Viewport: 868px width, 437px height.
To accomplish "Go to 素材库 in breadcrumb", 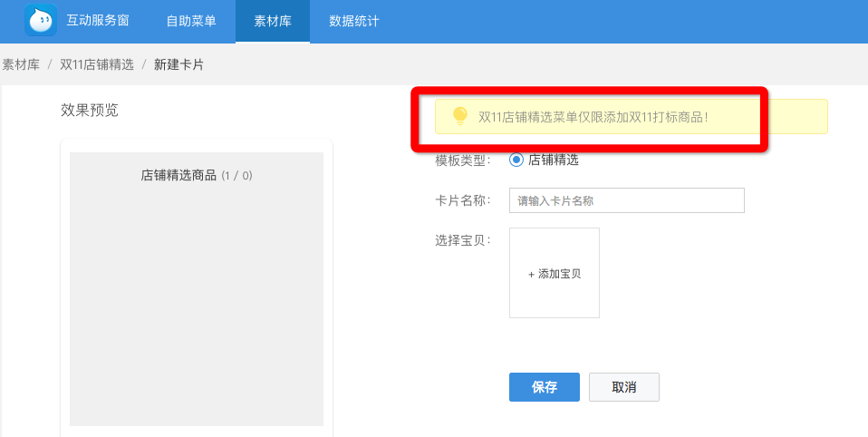I will [x=21, y=64].
